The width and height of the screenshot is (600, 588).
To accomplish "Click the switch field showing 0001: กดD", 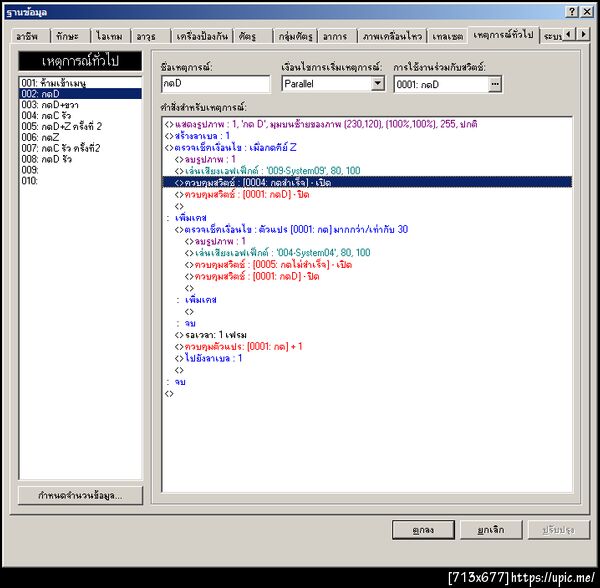I will tap(442, 84).
